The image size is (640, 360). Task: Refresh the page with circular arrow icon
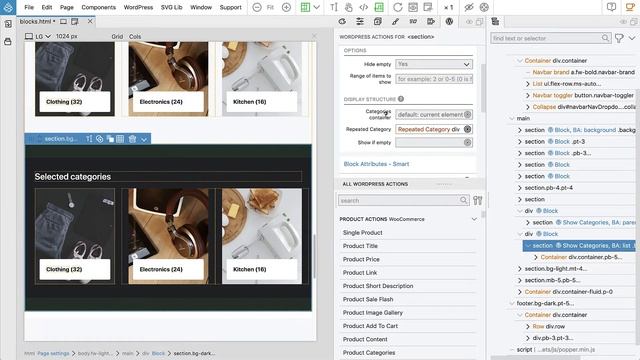(398, 7)
